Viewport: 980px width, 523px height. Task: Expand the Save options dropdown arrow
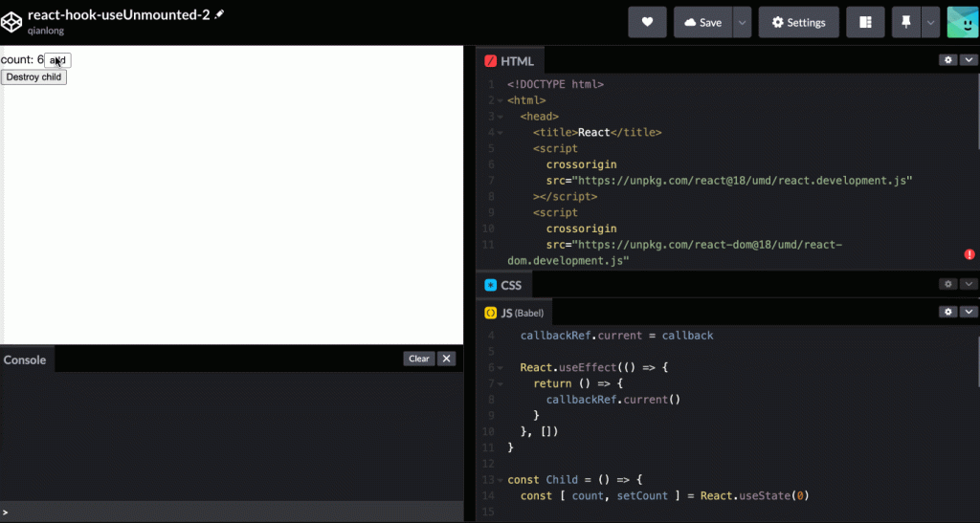pos(742,22)
